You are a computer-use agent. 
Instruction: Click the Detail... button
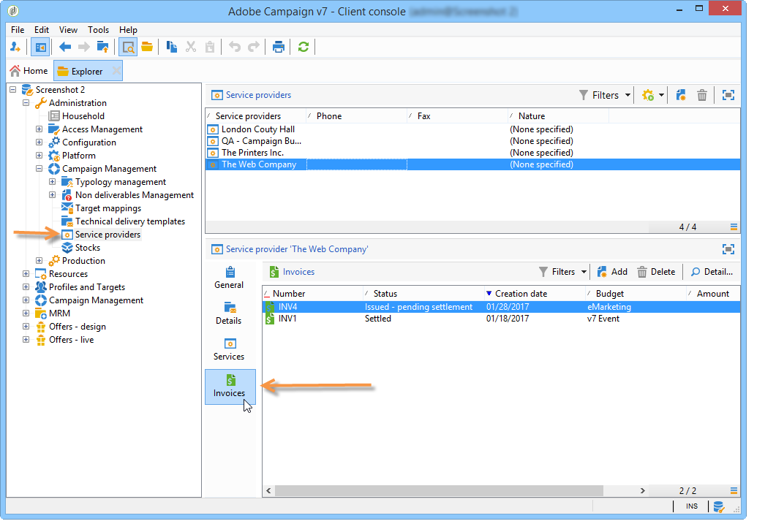pyautogui.click(x=712, y=272)
